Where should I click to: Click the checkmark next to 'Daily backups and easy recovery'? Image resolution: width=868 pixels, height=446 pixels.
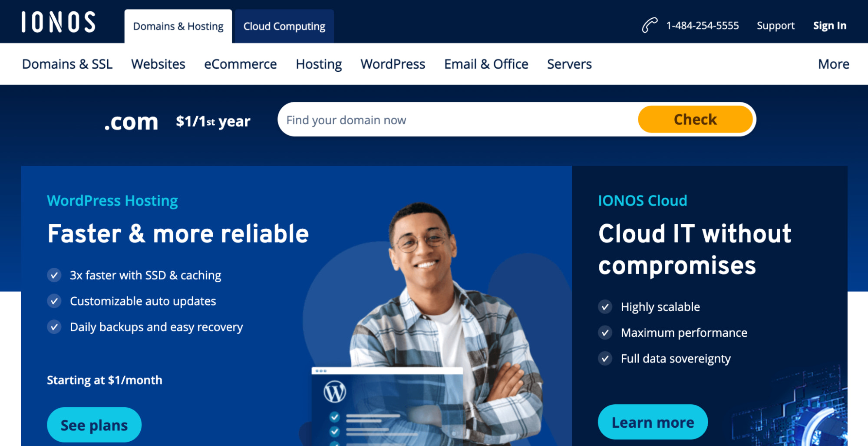tap(54, 327)
